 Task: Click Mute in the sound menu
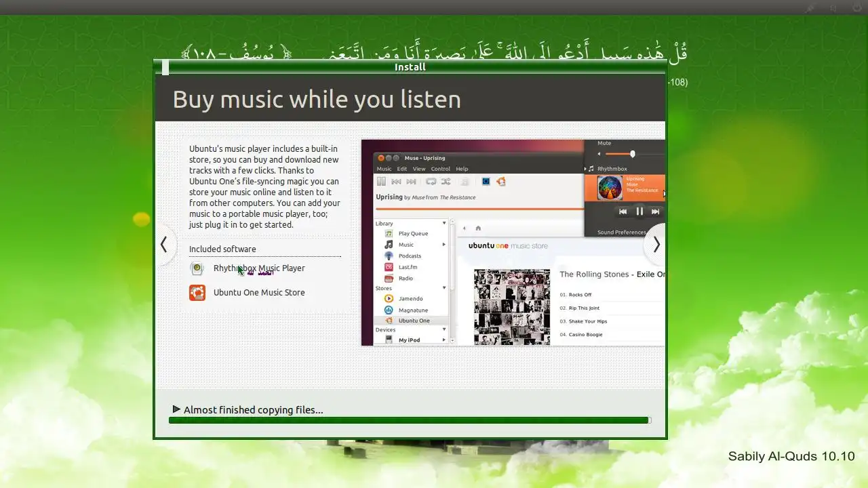coord(604,143)
